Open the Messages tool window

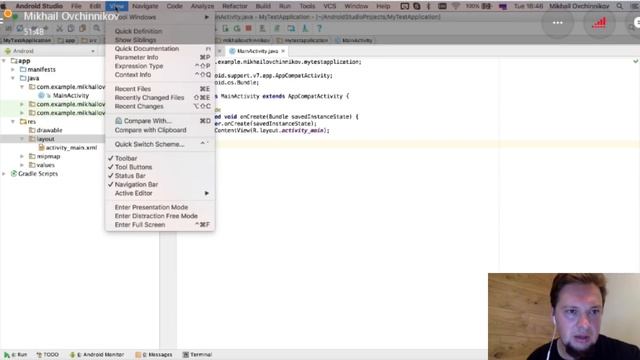[x=154, y=355]
